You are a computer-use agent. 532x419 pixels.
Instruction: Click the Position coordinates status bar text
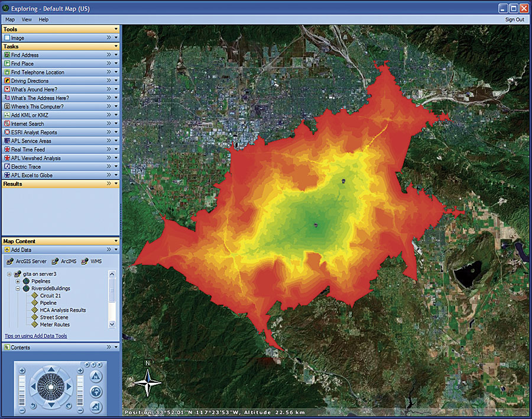point(215,412)
